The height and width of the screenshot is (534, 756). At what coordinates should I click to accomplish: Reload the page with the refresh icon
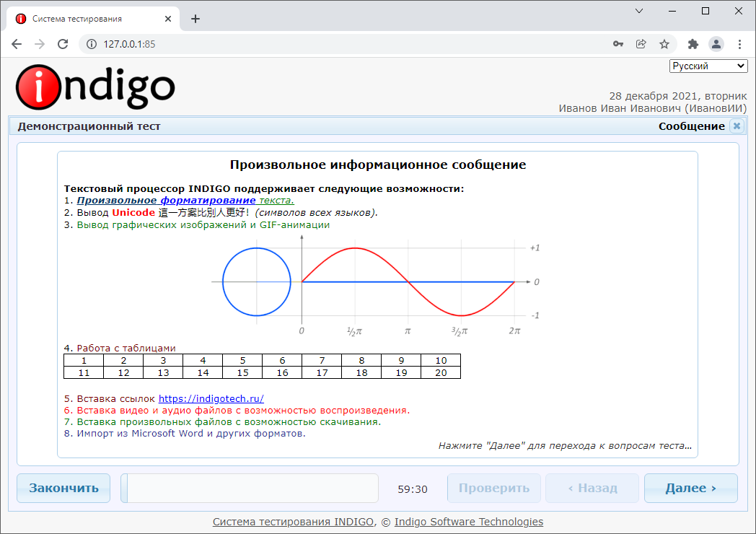click(x=63, y=44)
